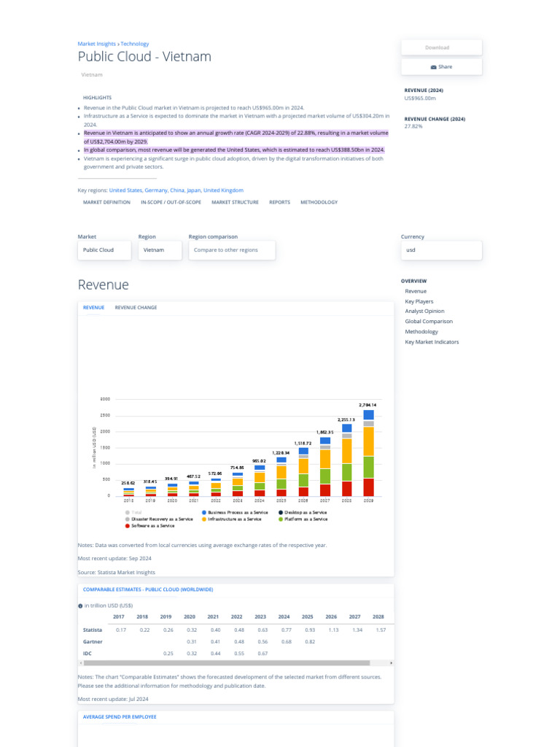Click the info icon beside 'in trillion USD'

pos(80,605)
